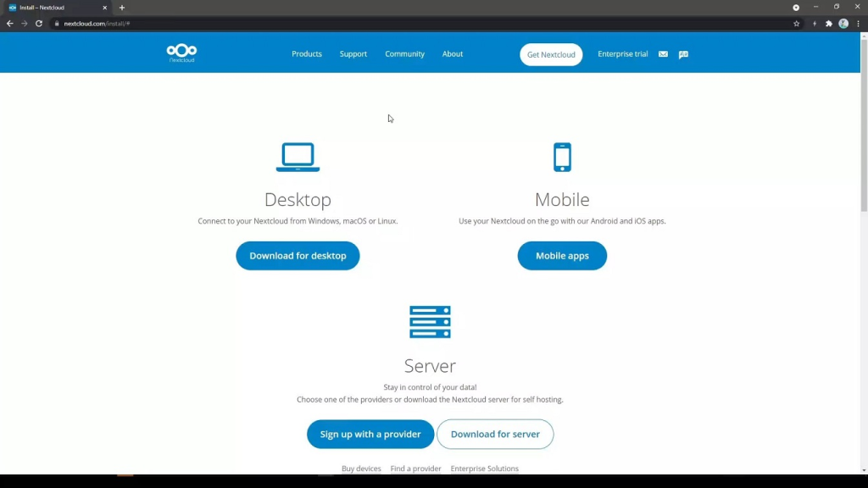Open the Community menu
The height and width of the screenshot is (488, 868).
(x=404, y=54)
